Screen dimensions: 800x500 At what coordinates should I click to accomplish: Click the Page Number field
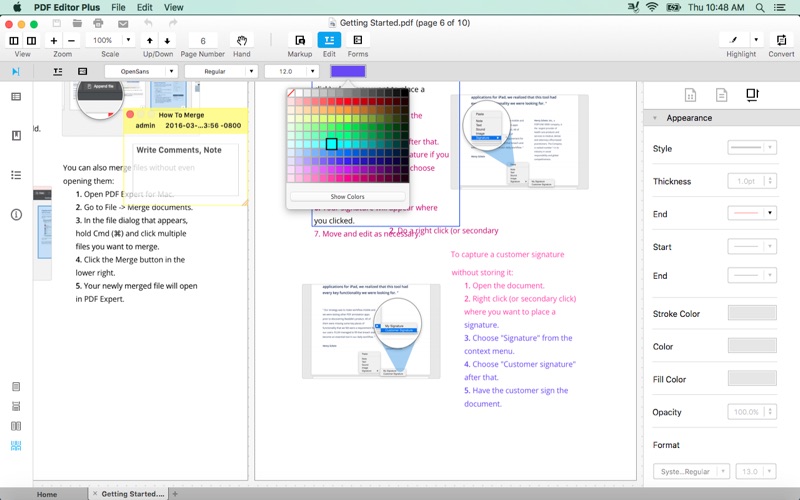point(203,40)
